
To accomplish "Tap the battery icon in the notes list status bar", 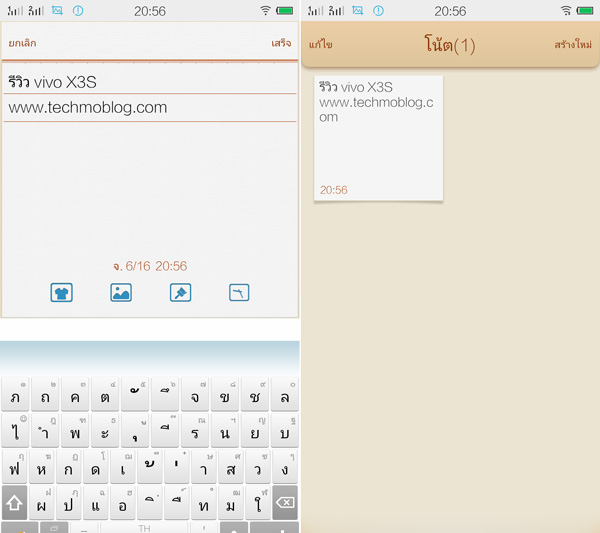I will tap(585, 10).
